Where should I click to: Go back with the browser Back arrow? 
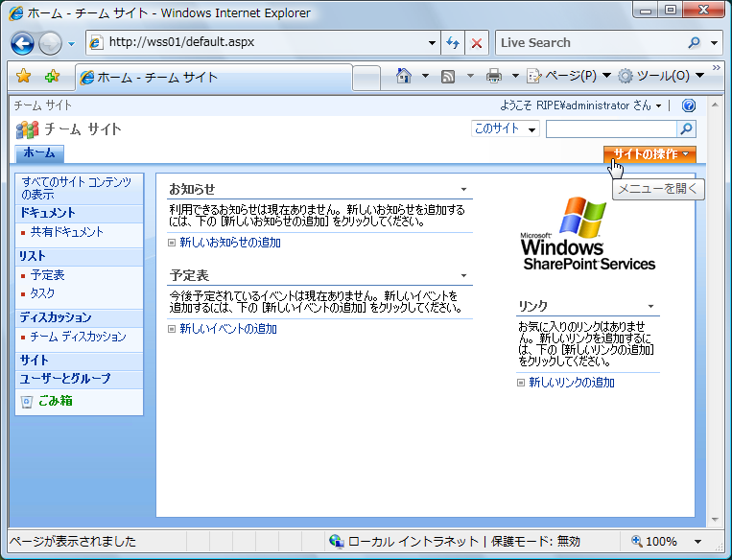(x=22, y=43)
